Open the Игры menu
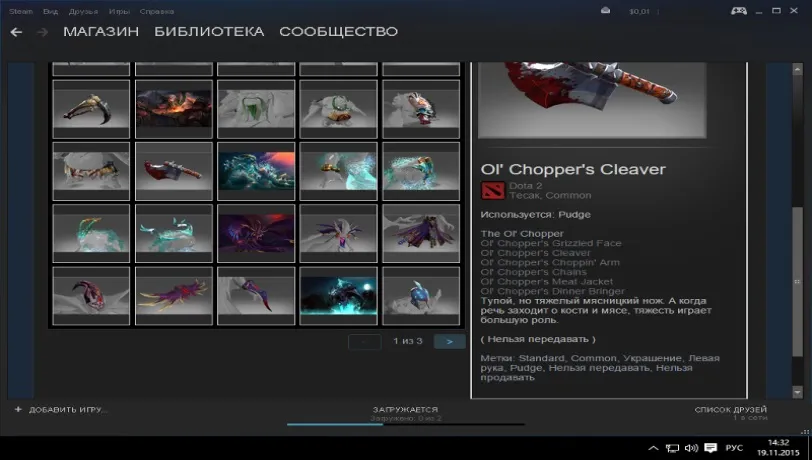The width and height of the screenshot is (812, 460). 119,11
